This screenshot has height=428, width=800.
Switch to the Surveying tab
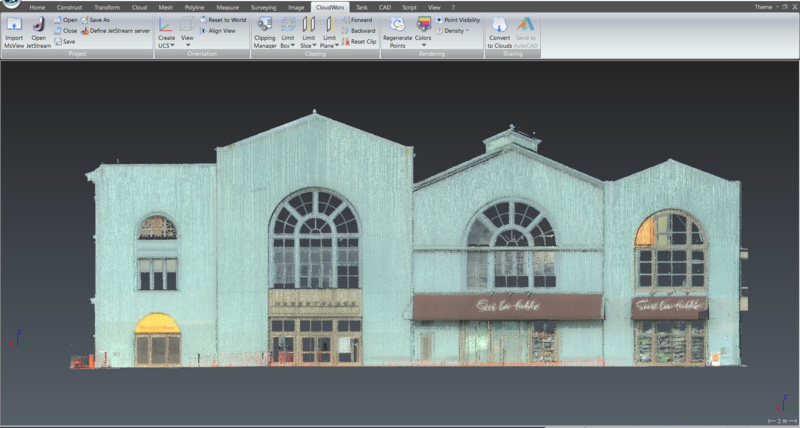coord(264,7)
